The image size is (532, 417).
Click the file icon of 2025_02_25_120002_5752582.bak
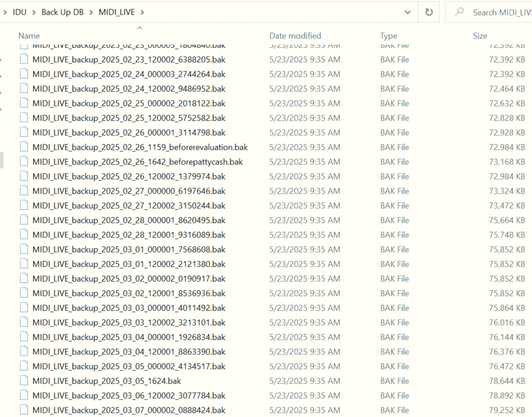tap(24, 118)
